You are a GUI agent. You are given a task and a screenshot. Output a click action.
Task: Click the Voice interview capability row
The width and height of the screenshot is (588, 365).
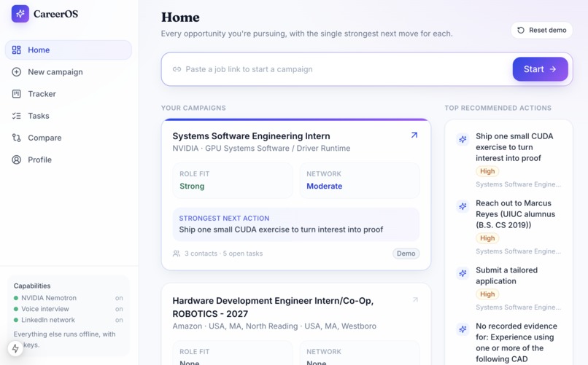69,309
